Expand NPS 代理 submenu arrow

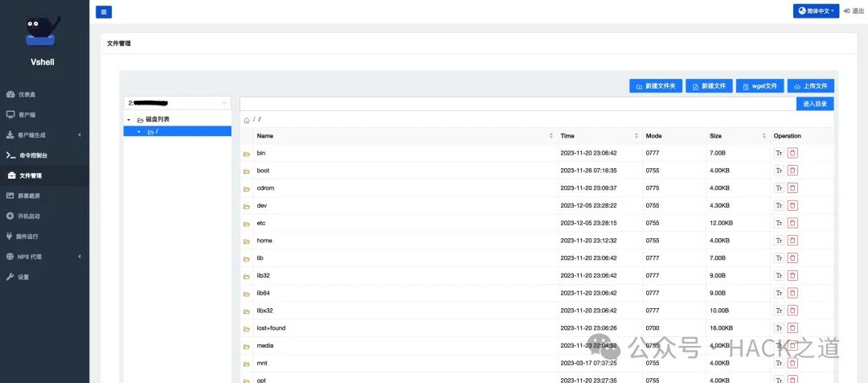(79, 257)
